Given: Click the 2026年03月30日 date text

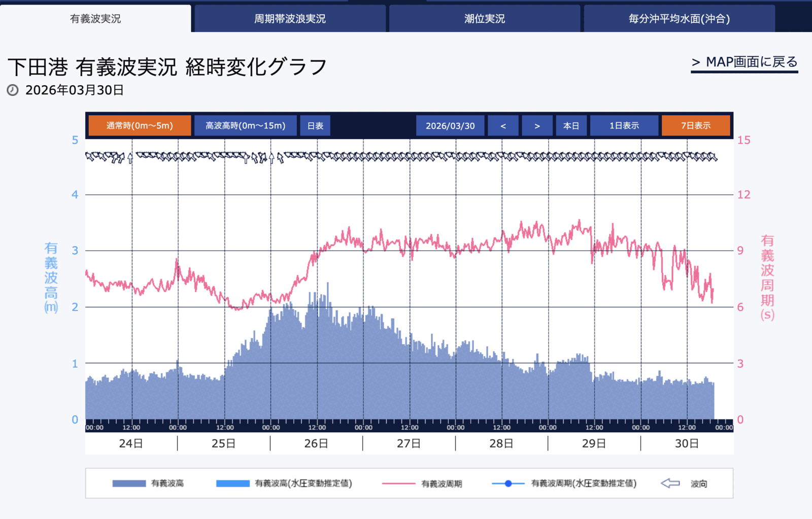Looking at the screenshot, I should pos(75,90).
